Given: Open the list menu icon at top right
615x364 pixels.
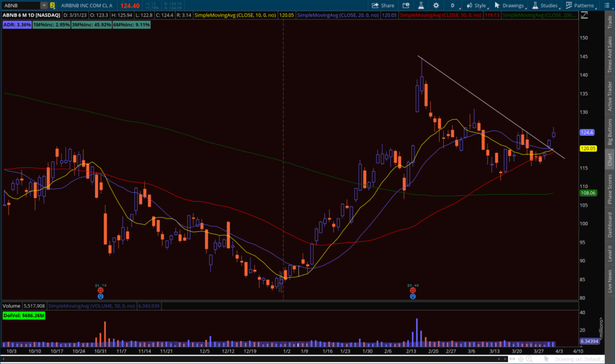Looking at the screenshot, I should tap(607, 5).
